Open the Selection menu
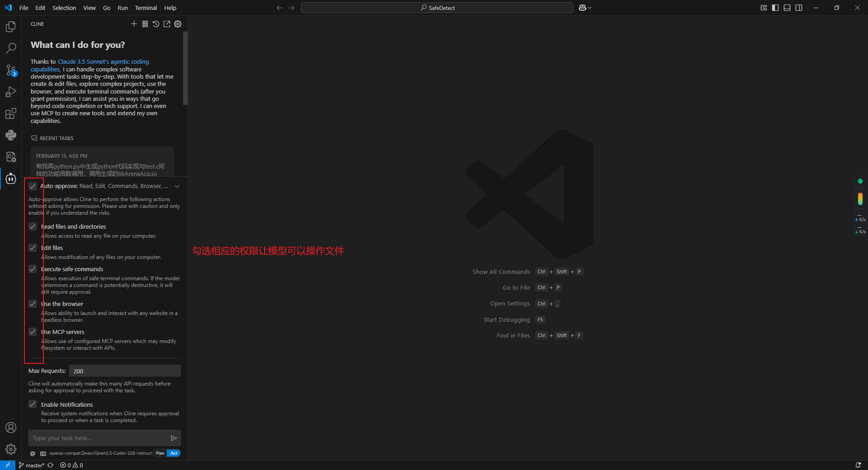Image resolution: width=868 pixels, height=470 pixels. coord(64,8)
